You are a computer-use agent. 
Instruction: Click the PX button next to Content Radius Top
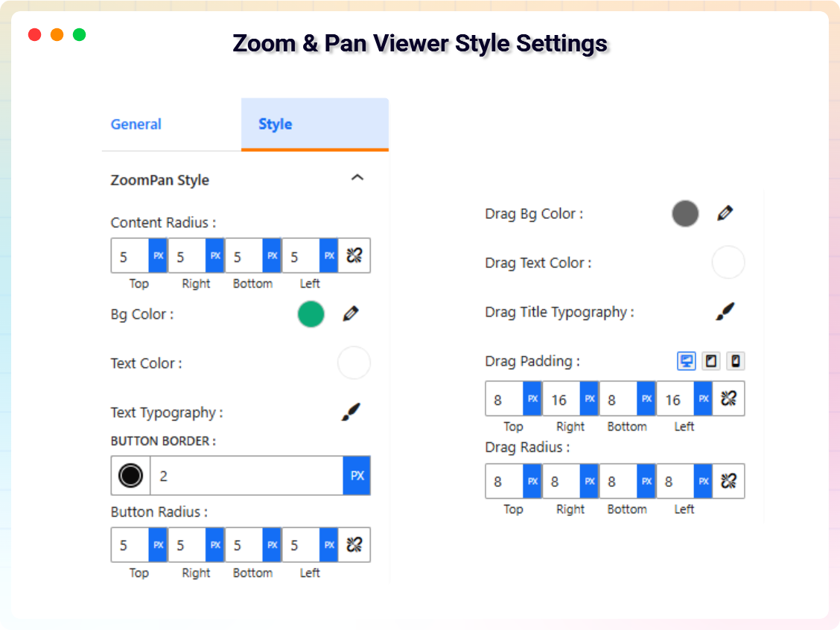(157, 255)
